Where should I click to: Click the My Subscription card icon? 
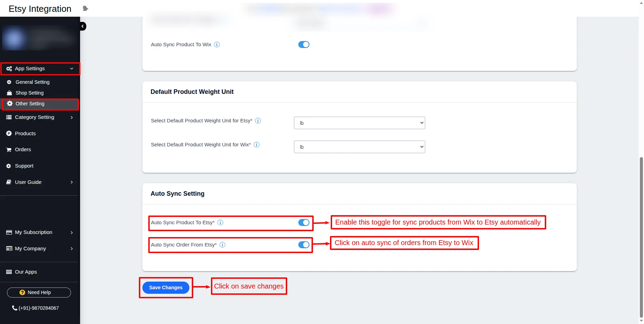[x=9, y=232]
